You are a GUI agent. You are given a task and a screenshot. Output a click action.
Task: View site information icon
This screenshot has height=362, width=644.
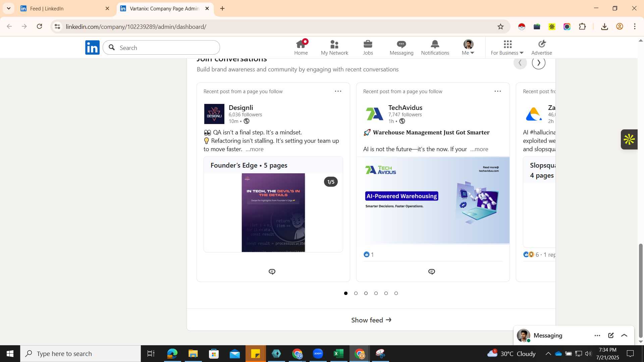coord(57,26)
